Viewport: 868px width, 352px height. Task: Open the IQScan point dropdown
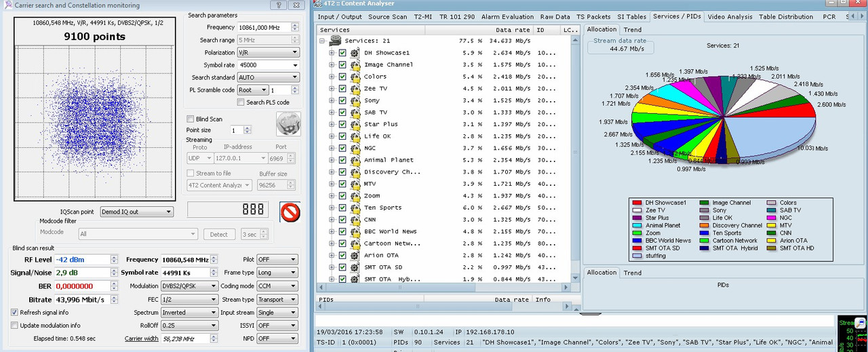136,212
